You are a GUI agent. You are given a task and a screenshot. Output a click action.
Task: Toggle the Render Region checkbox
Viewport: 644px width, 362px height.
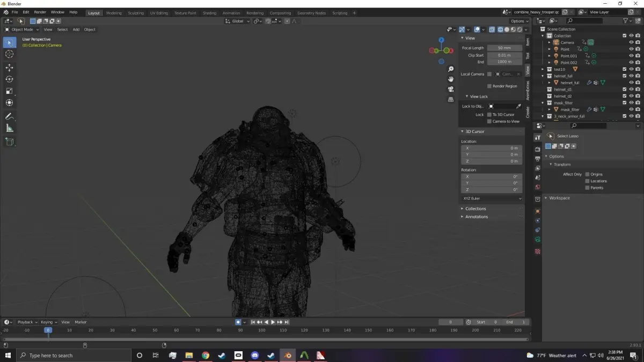(x=489, y=86)
